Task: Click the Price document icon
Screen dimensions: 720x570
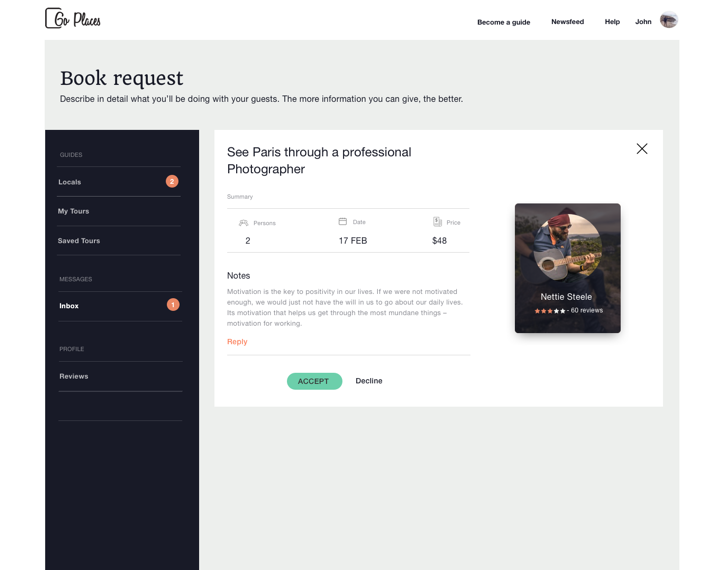Action: coord(437,222)
